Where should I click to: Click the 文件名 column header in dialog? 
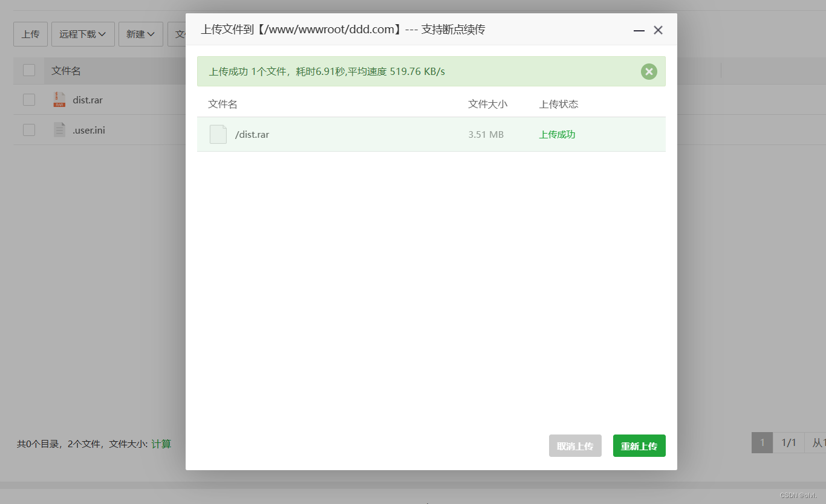coord(223,104)
